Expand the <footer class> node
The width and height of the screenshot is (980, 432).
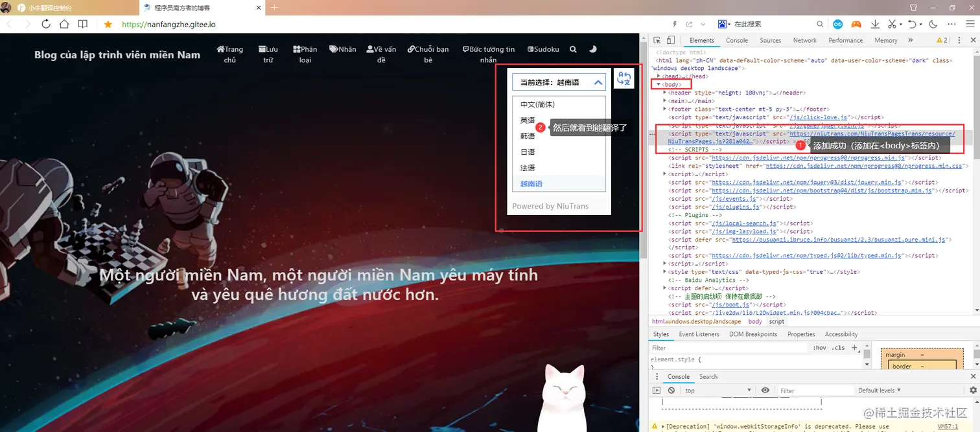pos(665,109)
